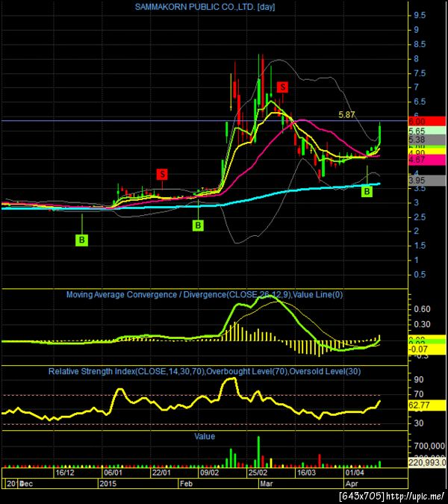Open the http://upic.me/ link
This screenshot has width=448, height=504.
[414, 497]
